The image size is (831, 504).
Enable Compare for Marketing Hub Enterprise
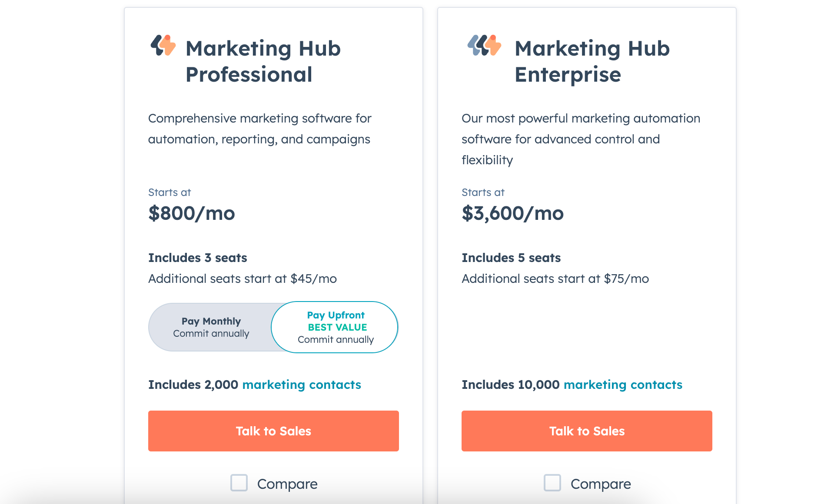click(552, 483)
